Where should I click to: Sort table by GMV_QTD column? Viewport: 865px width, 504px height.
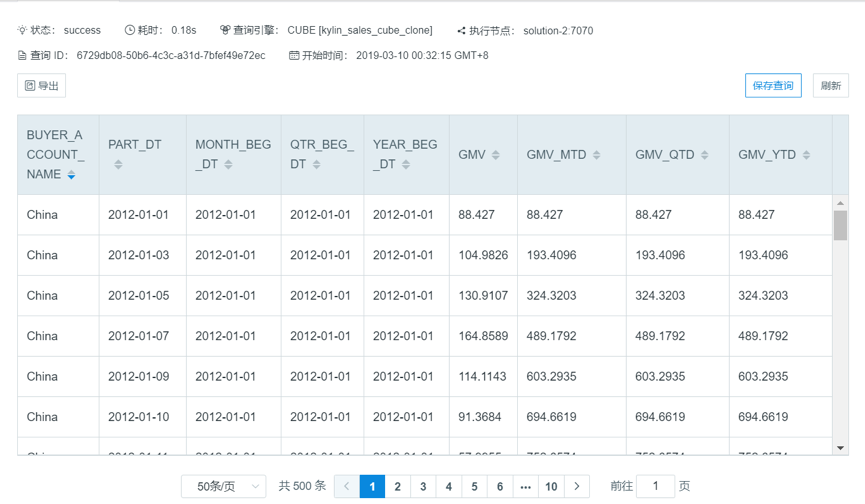pyautogui.click(x=705, y=155)
